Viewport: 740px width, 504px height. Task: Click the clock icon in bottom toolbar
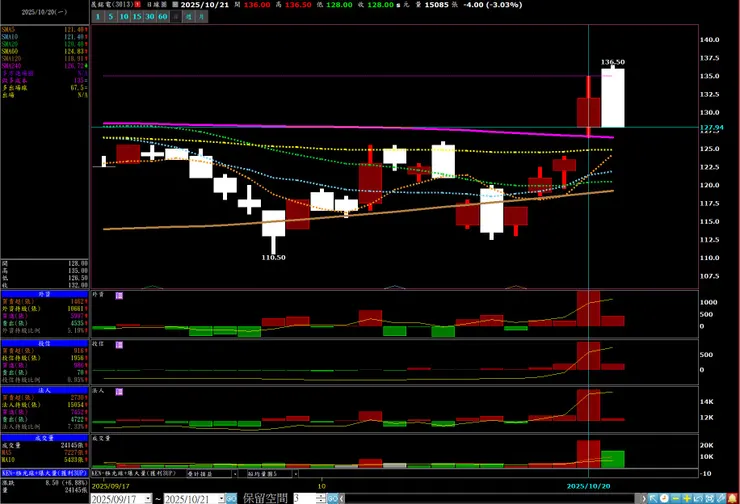[x=664, y=498]
